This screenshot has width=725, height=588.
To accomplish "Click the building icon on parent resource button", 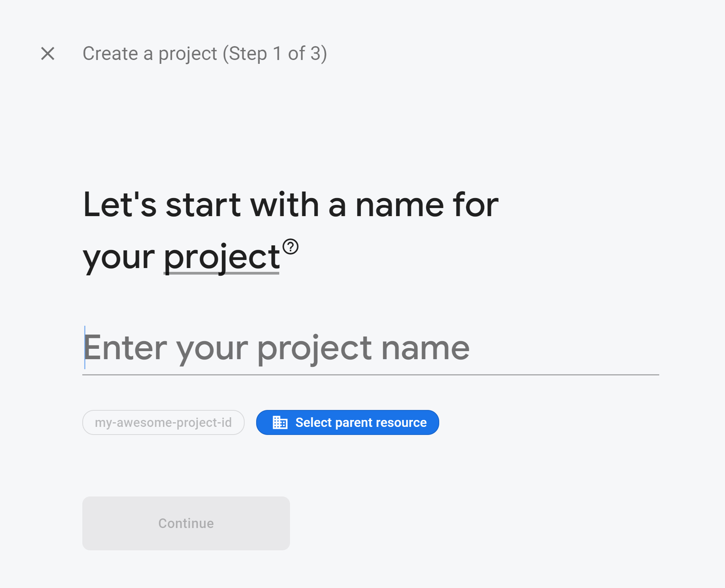I will point(280,422).
